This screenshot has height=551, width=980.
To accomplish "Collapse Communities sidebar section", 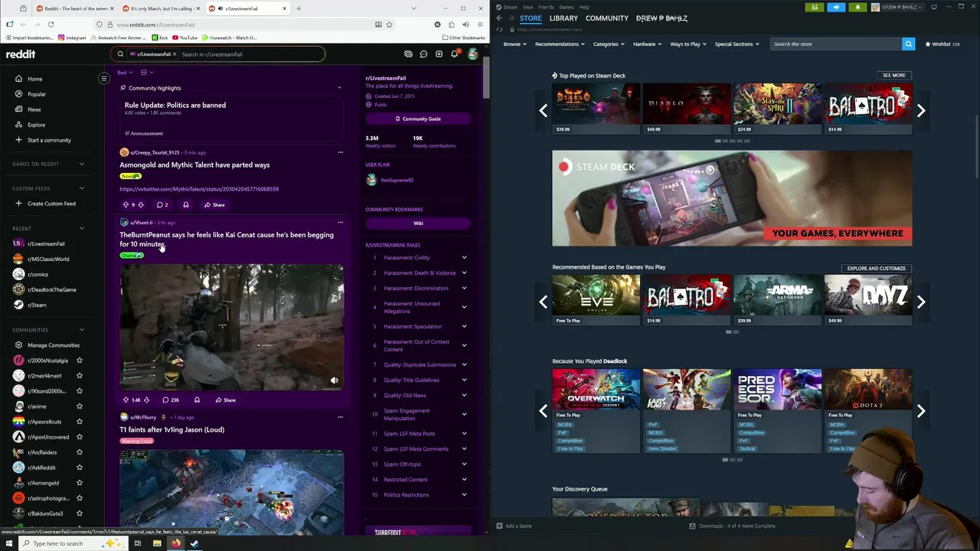I will (x=82, y=330).
